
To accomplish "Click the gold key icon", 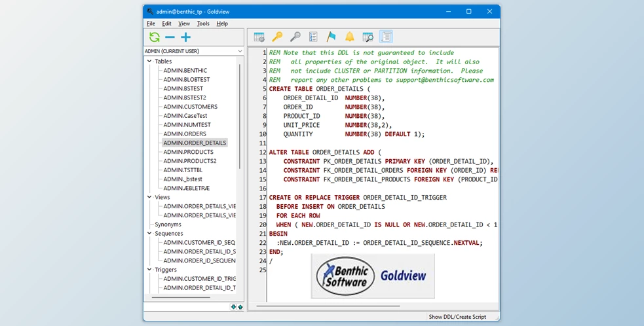I will (277, 37).
